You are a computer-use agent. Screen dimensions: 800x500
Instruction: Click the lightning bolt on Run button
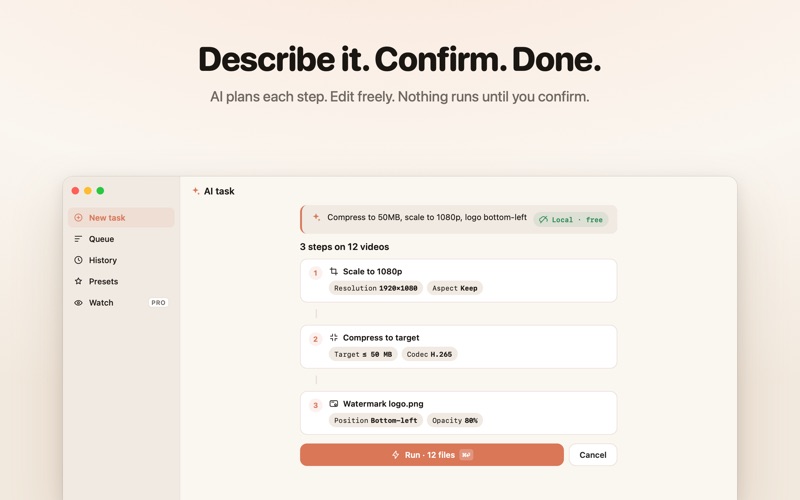coord(395,455)
